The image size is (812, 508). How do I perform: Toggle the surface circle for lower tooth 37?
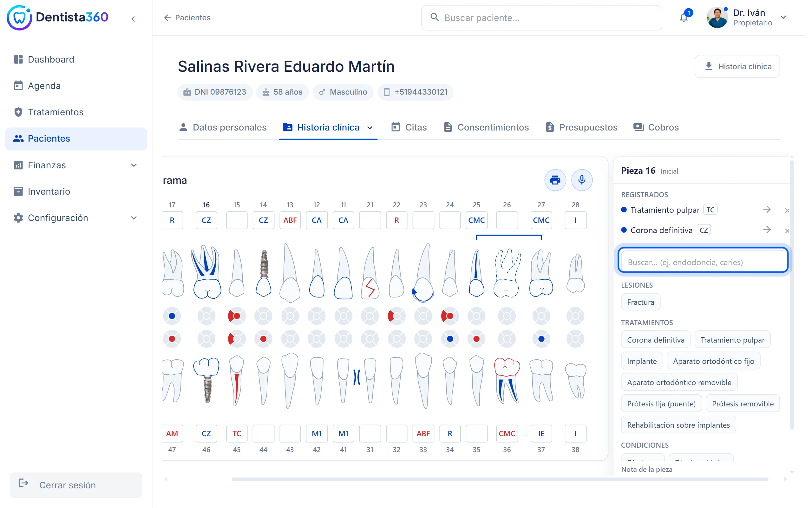click(541, 339)
